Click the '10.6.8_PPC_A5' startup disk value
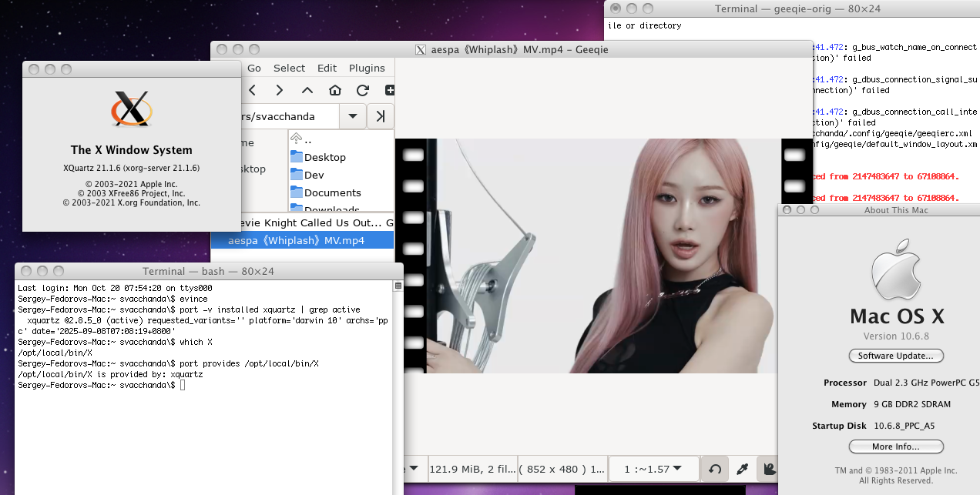Screen dimensions: 980x495 click(904, 426)
